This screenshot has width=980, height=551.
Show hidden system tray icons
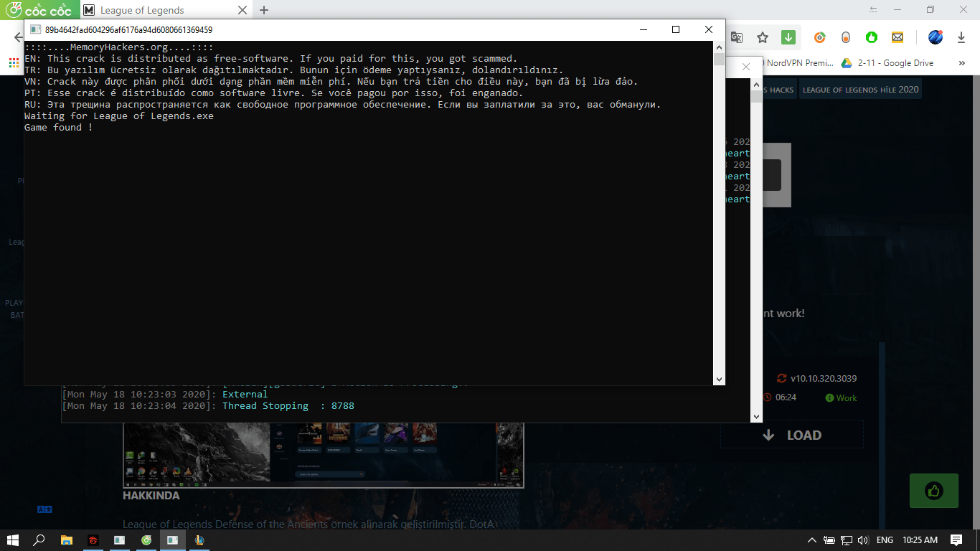pos(812,540)
